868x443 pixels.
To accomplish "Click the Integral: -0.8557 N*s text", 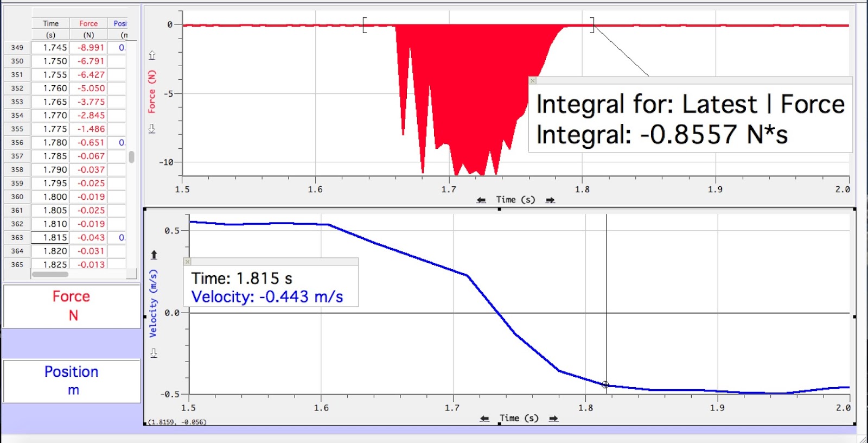I will [662, 134].
